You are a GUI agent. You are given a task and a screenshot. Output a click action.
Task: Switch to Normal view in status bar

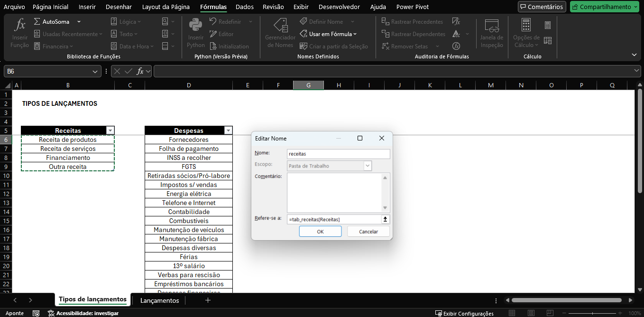[x=512, y=313]
